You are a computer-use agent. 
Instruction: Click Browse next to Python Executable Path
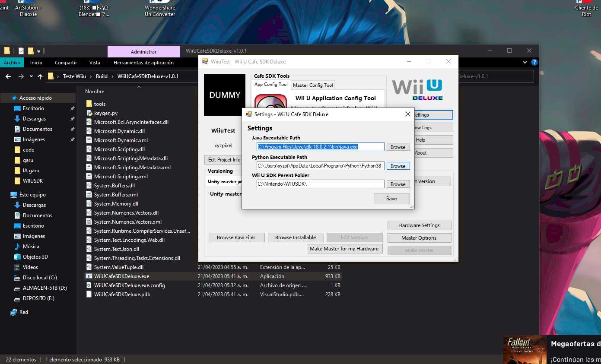point(398,166)
